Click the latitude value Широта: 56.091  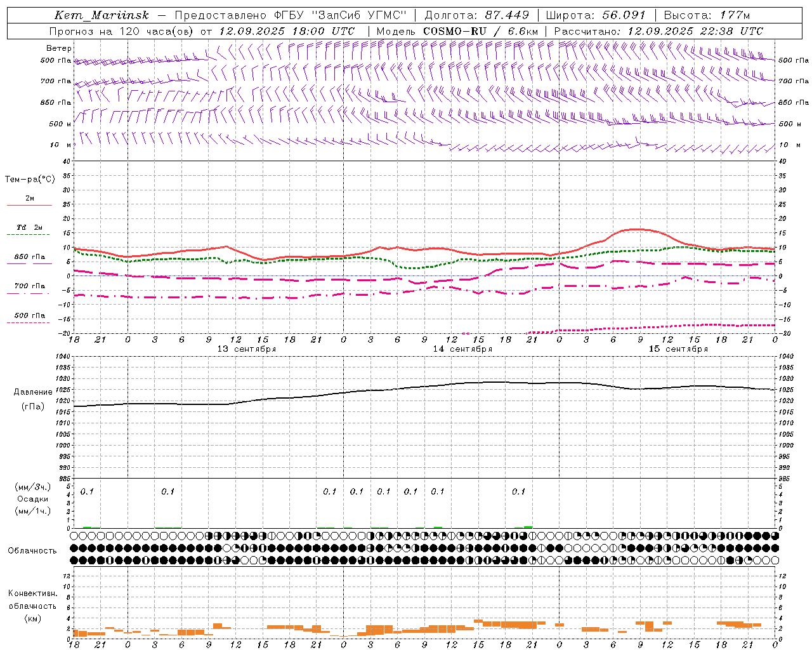596,15
